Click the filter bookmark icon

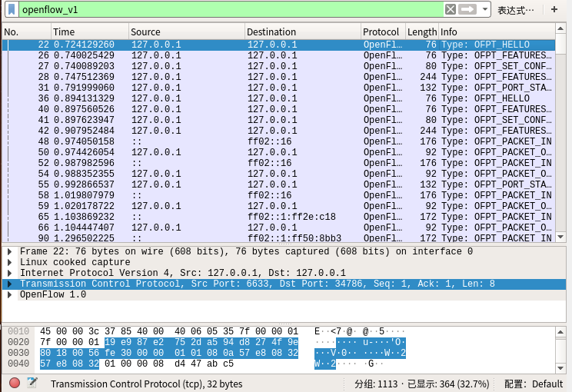[12, 9]
